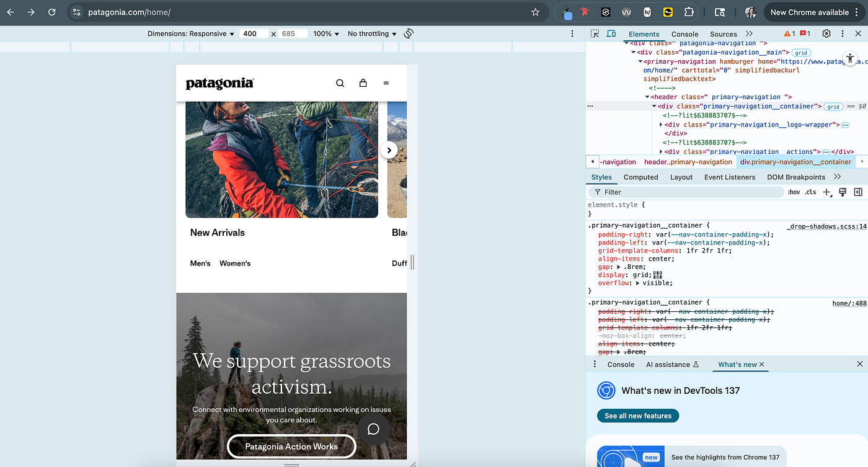Open the Dimensions: Responsive dropdown
The image size is (868, 467).
point(191,33)
